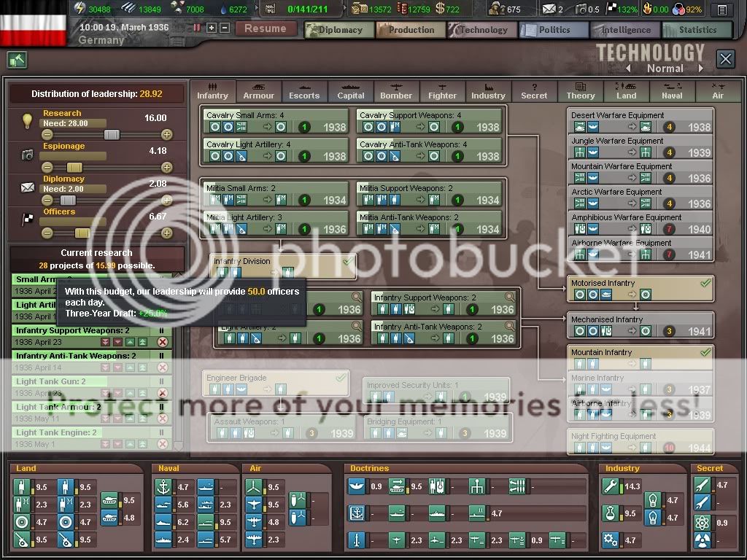The width and height of the screenshot is (747, 560).
Task: Toggle pause on Infantry Support Weapons research
Action: [x=162, y=330]
